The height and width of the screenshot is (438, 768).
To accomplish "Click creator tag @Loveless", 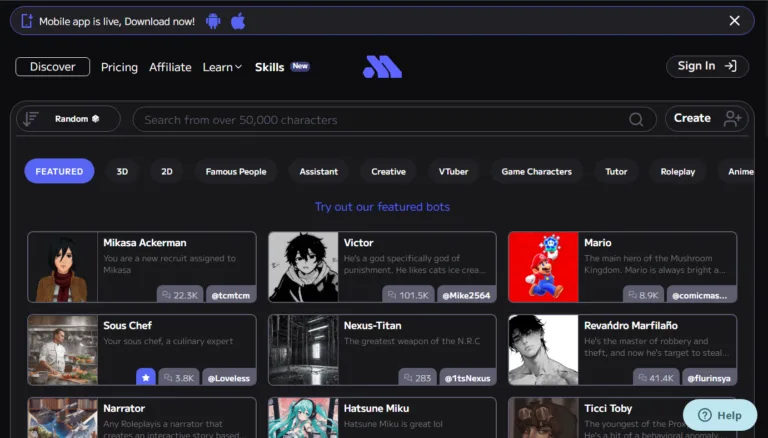I will click(x=229, y=378).
